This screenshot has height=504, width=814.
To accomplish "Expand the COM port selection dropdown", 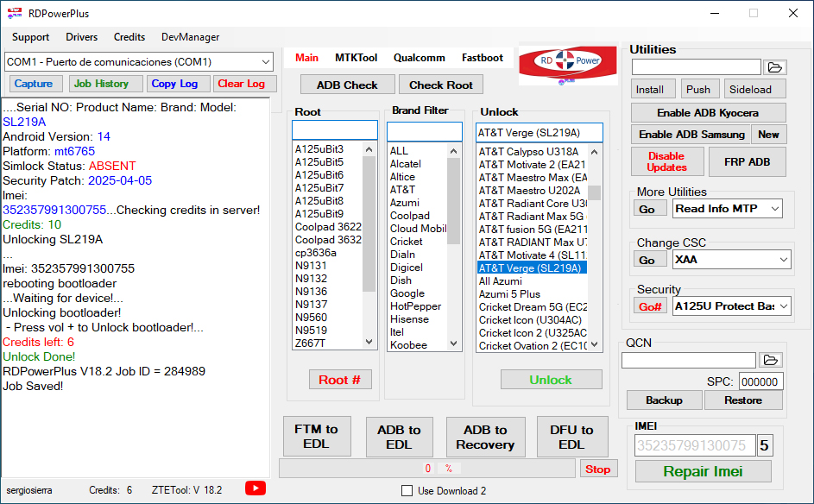I will [x=264, y=62].
